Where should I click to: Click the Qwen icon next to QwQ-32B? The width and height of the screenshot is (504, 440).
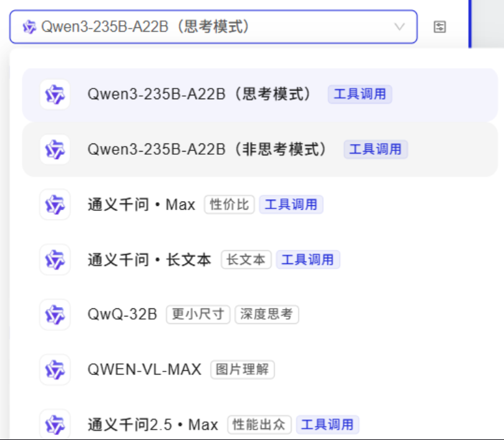point(54,315)
